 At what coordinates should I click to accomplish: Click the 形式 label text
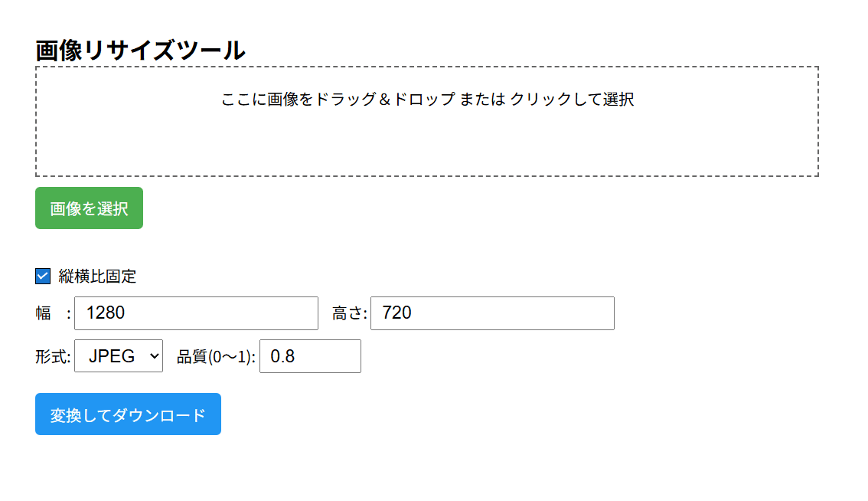click(x=52, y=356)
